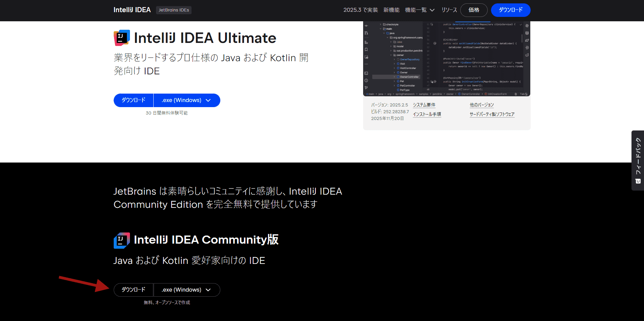Click the 無料、オープンソースで作成 text
The width and height of the screenshot is (644, 321).
click(167, 303)
